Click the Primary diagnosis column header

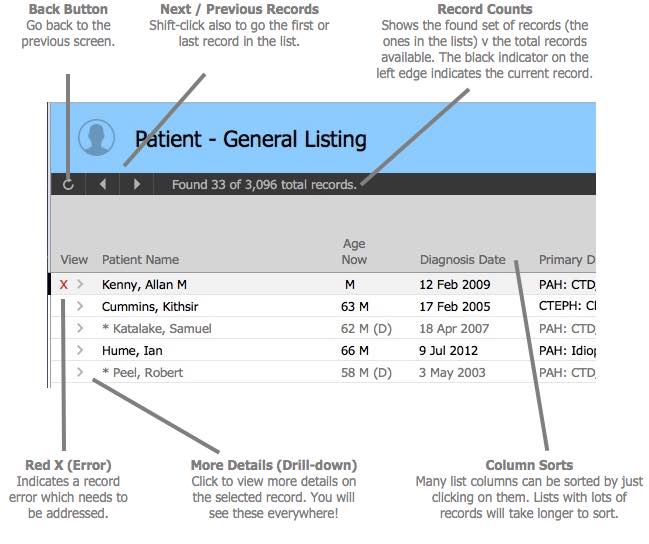[566, 260]
